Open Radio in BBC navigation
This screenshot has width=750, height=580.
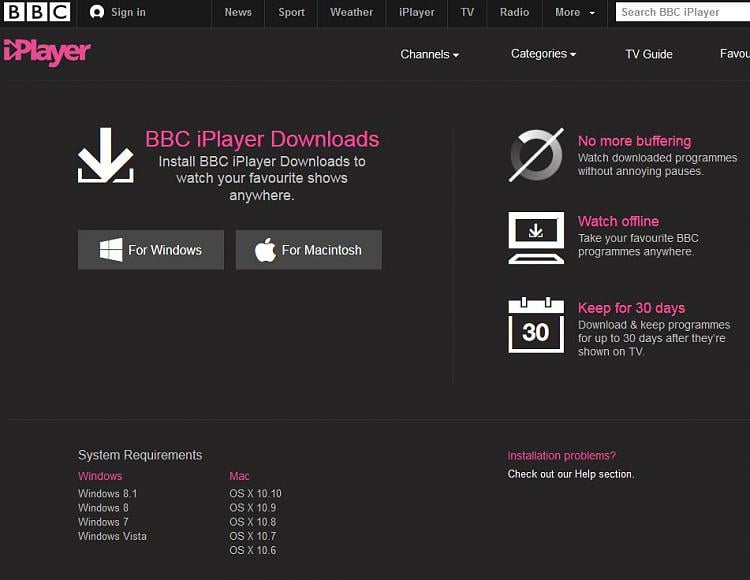pyautogui.click(x=515, y=12)
